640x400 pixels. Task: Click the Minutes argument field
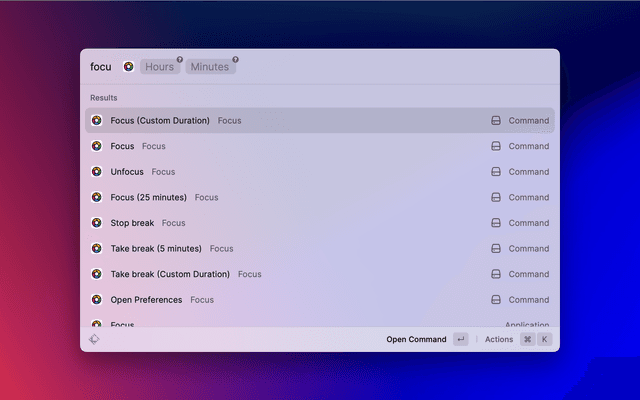coord(210,67)
